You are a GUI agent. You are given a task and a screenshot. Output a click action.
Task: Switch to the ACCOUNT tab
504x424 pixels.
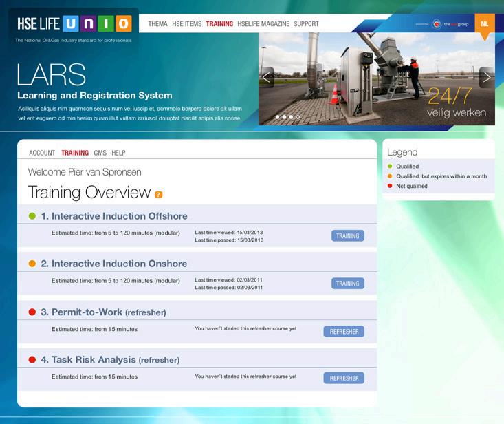42,153
